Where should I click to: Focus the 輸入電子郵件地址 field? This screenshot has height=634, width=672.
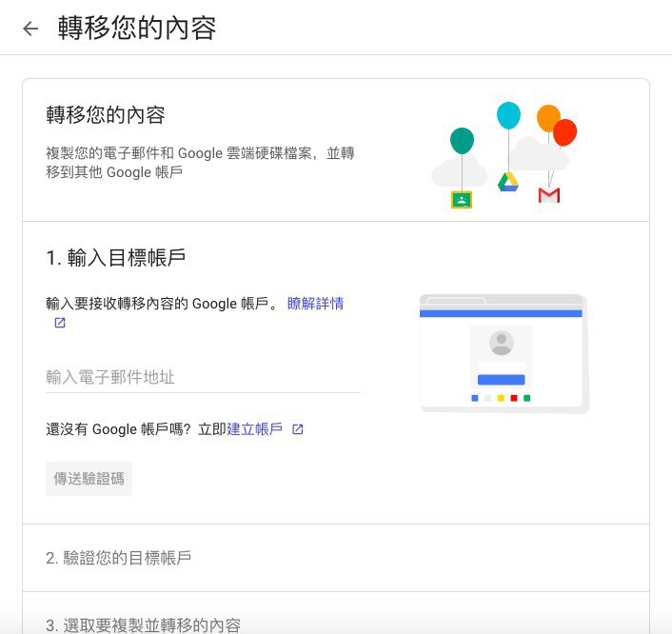coord(203,378)
